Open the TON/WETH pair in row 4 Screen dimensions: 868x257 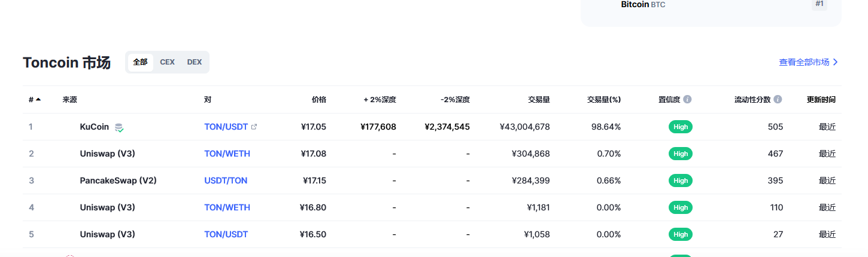click(x=227, y=207)
